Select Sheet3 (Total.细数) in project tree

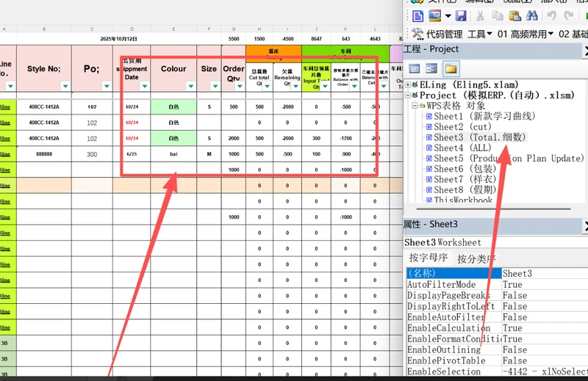[480, 137]
